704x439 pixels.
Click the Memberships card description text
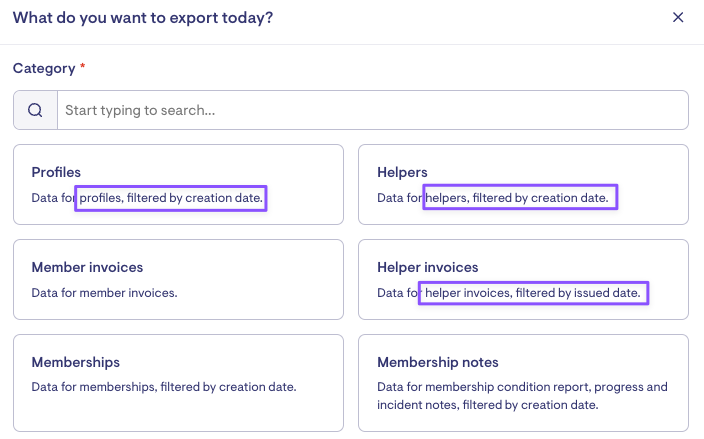click(x=163, y=387)
